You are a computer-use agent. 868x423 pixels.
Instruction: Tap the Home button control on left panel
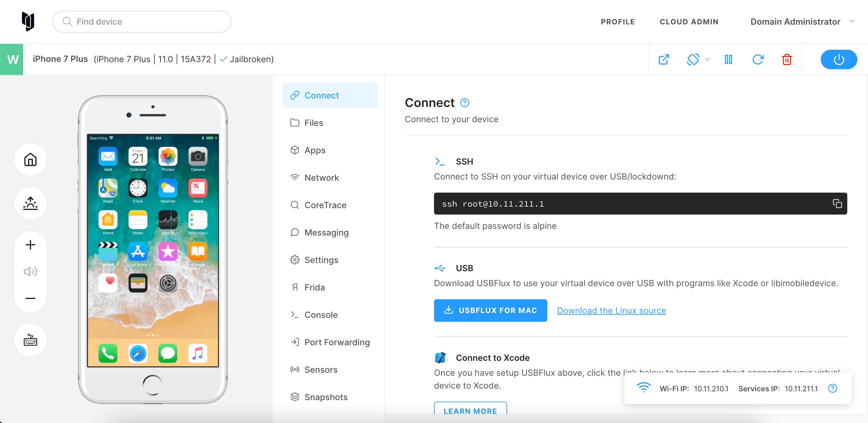(x=30, y=159)
